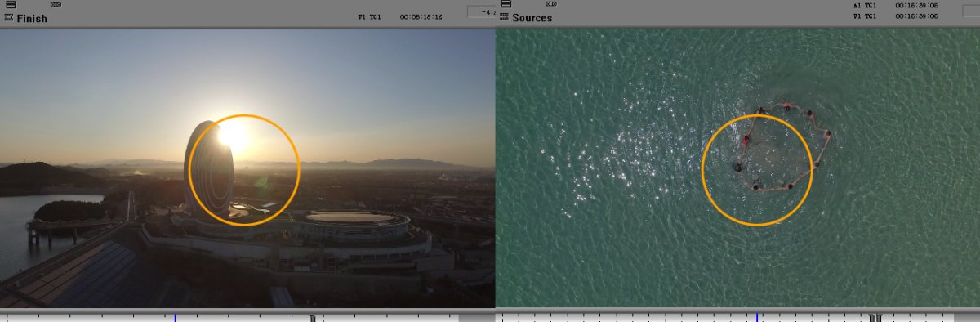
Task: Click the blue position indicator under Sources monitor
Action: tap(756, 317)
